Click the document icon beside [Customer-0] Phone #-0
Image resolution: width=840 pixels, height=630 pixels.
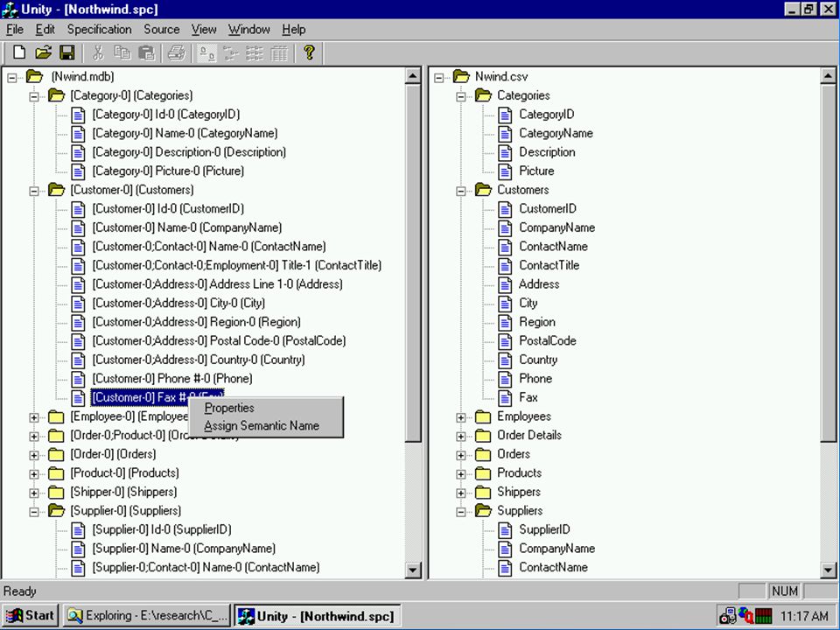pos(78,379)
